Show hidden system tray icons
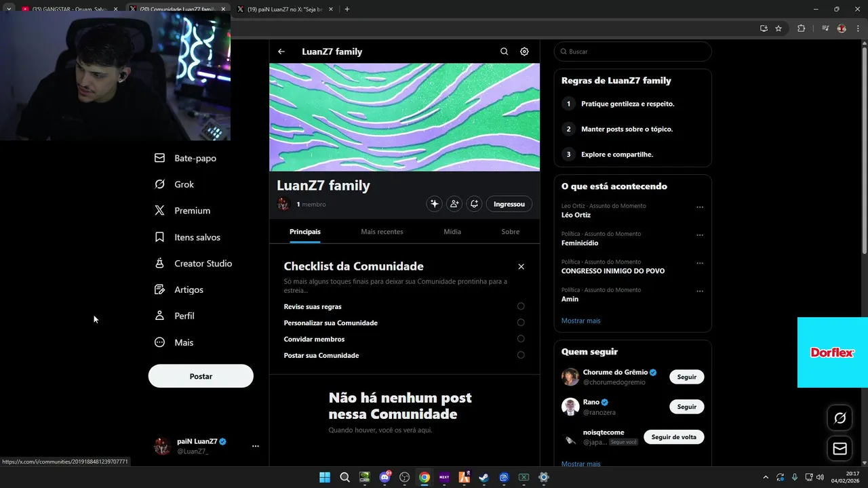The image size is (868, 488). pos(766,477)
